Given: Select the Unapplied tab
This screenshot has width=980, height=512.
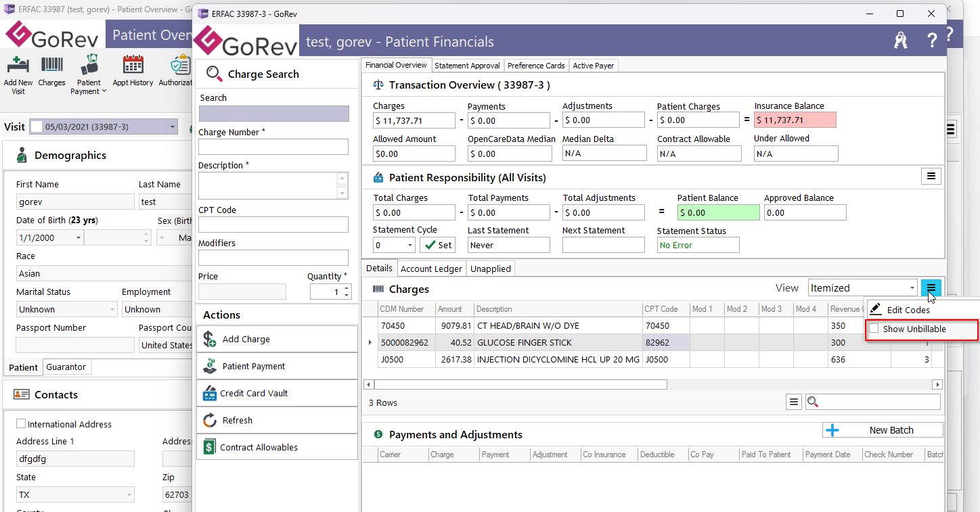Looking at the screenshot, I should pyautogui.click(x=491, y=269).
